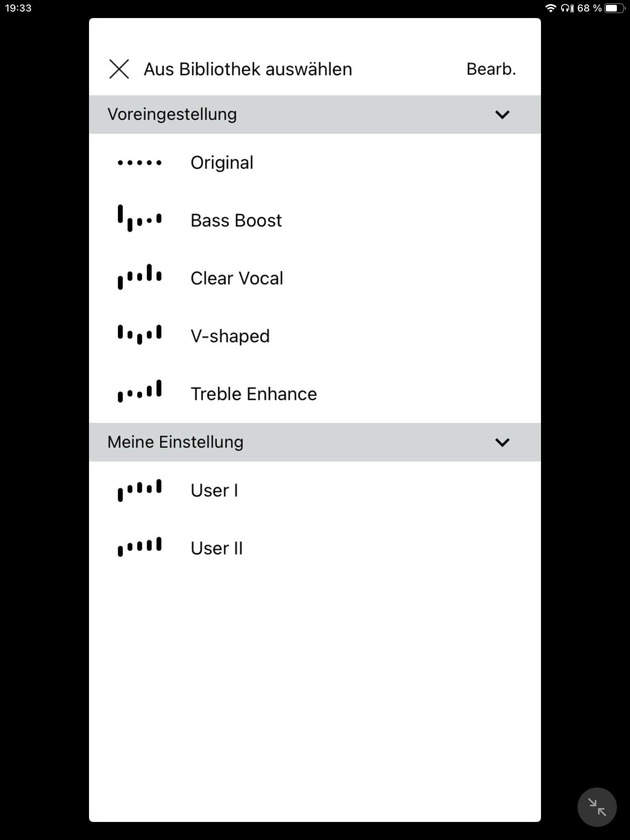Close the library selection dialog

tap(119, 69)
